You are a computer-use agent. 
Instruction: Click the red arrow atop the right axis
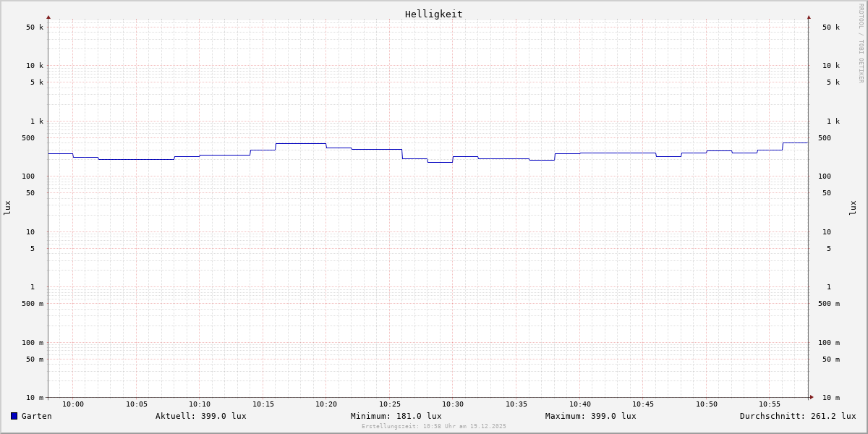pos(809,17)
